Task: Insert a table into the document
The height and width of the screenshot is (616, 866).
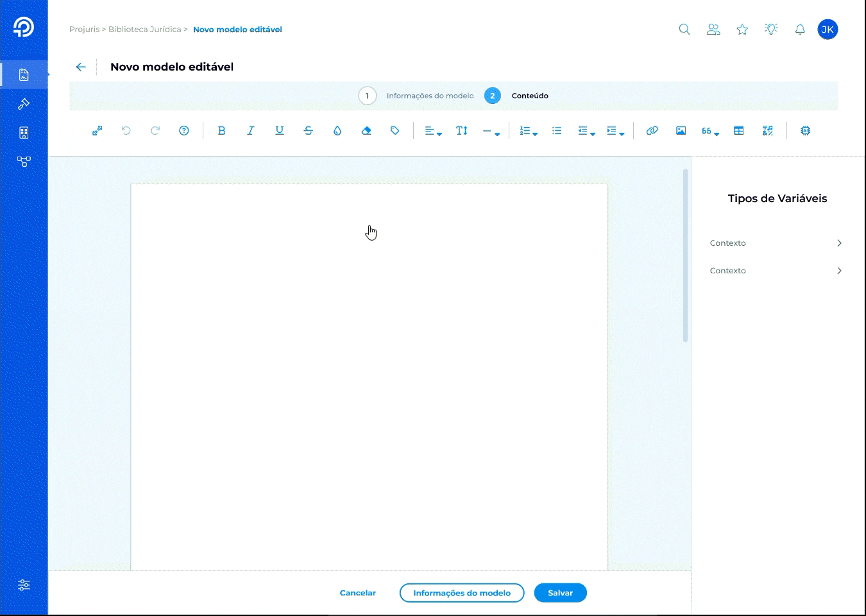Action: point(739,131)
